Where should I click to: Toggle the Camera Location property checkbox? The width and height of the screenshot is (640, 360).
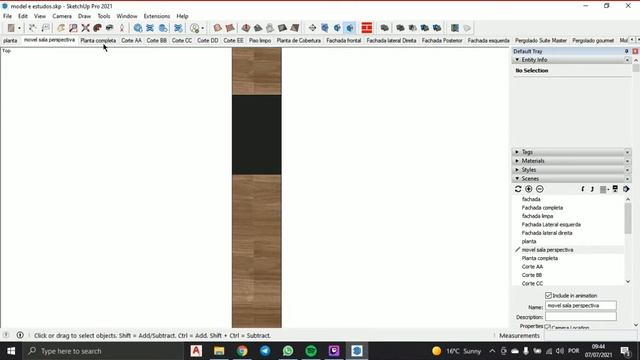(x=548, y=327)
